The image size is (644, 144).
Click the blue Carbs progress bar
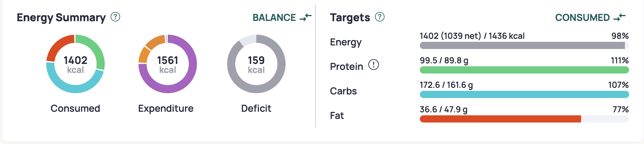click(x=524, y=94)
